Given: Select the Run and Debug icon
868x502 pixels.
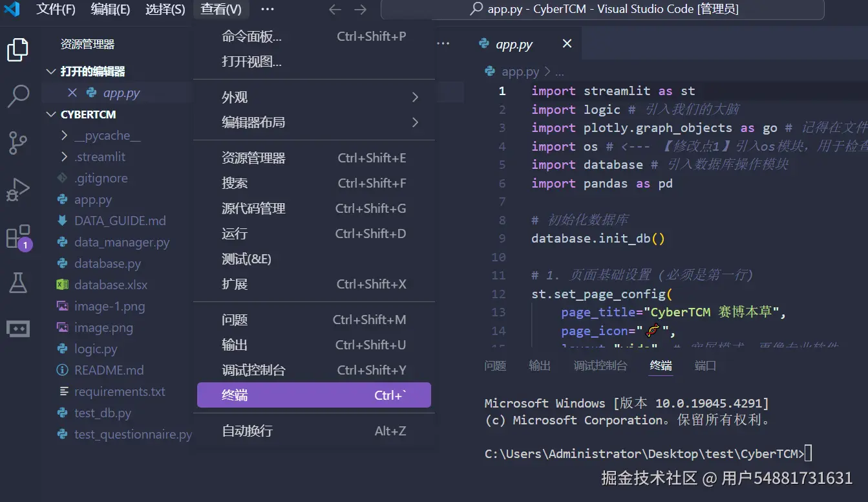Looking at the screenshot, I should [17, 189].
